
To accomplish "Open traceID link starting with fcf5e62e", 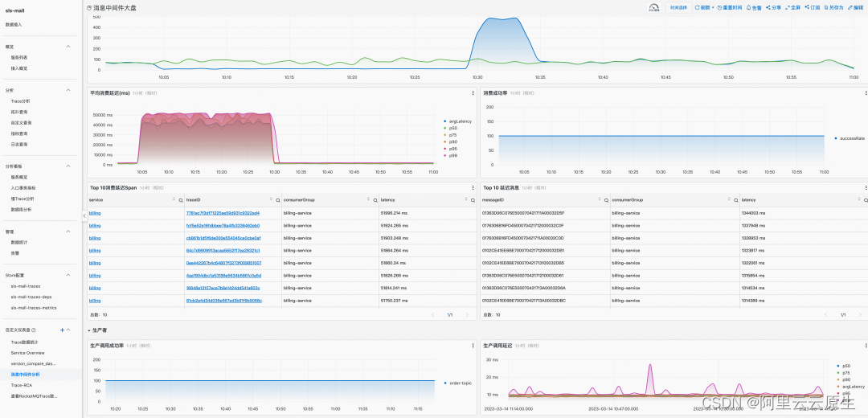I will pyautogui.click(x=223, y=225).
